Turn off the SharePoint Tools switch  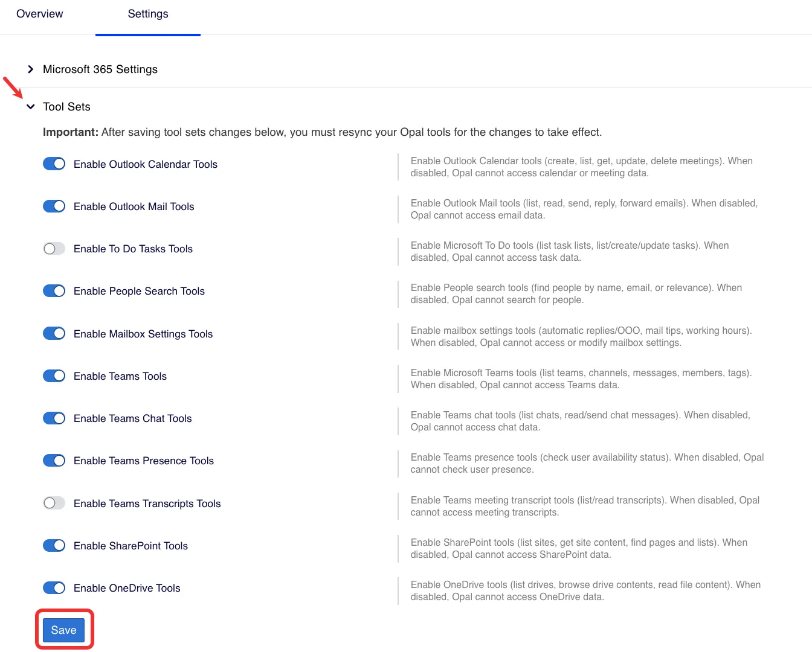pos(54,546)
